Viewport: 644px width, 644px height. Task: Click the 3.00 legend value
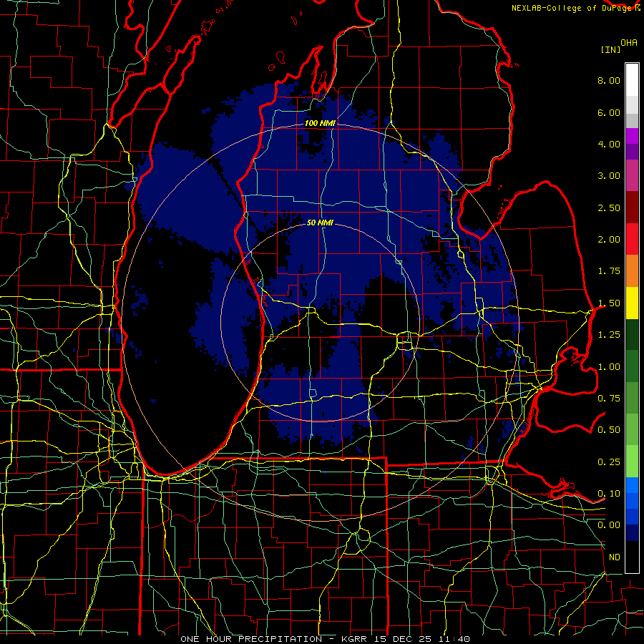tap(609, 176)
